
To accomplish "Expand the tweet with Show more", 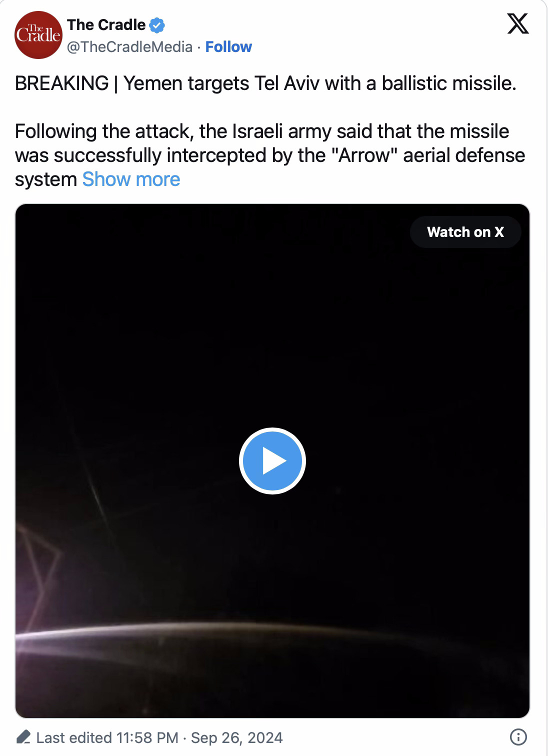I will tap(131, 179).
